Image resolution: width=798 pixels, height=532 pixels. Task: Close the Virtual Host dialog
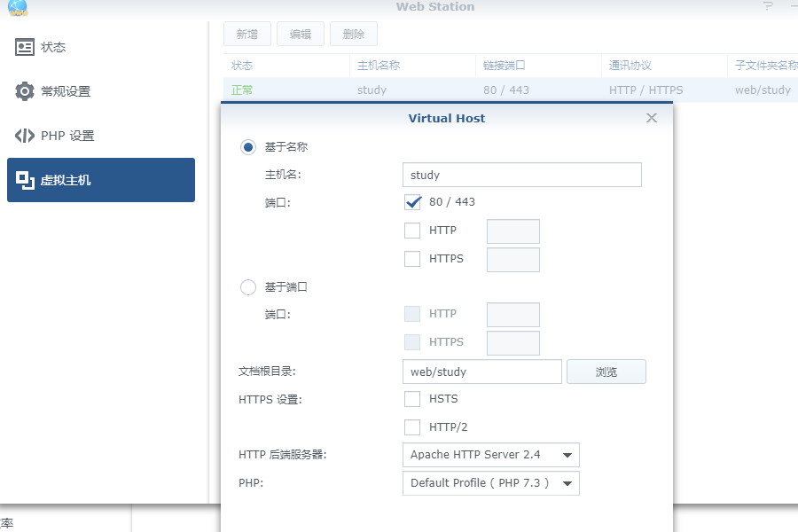coord(652,117)
